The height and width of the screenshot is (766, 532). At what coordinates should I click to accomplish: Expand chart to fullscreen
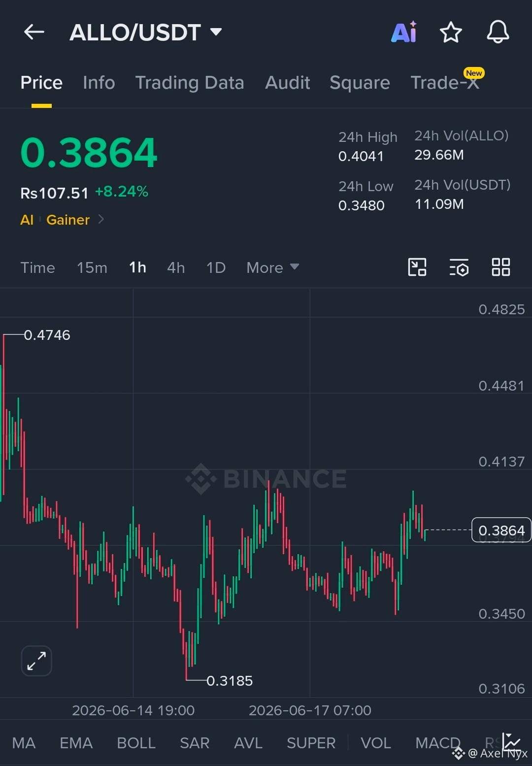36,661
